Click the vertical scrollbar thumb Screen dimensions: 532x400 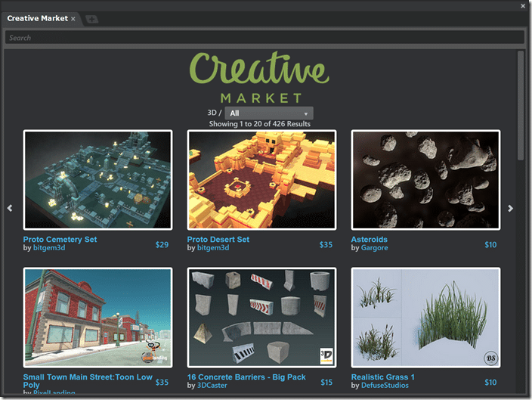[x=521, y=105]
